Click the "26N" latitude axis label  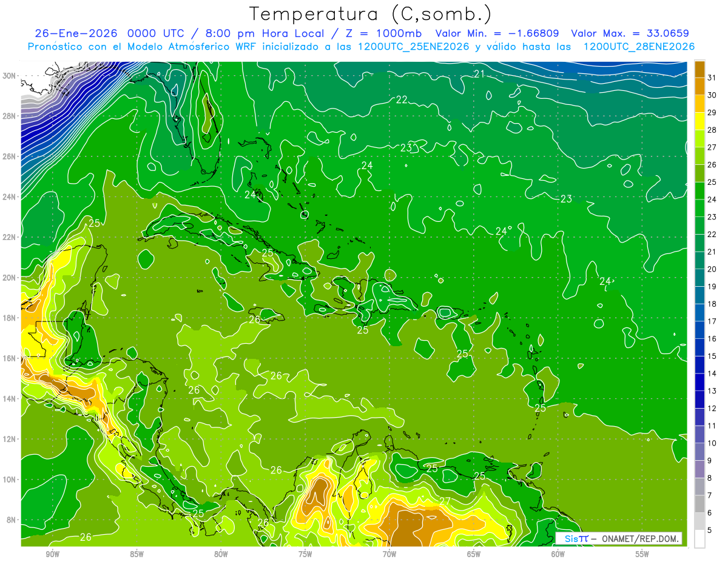click(9, 156)
